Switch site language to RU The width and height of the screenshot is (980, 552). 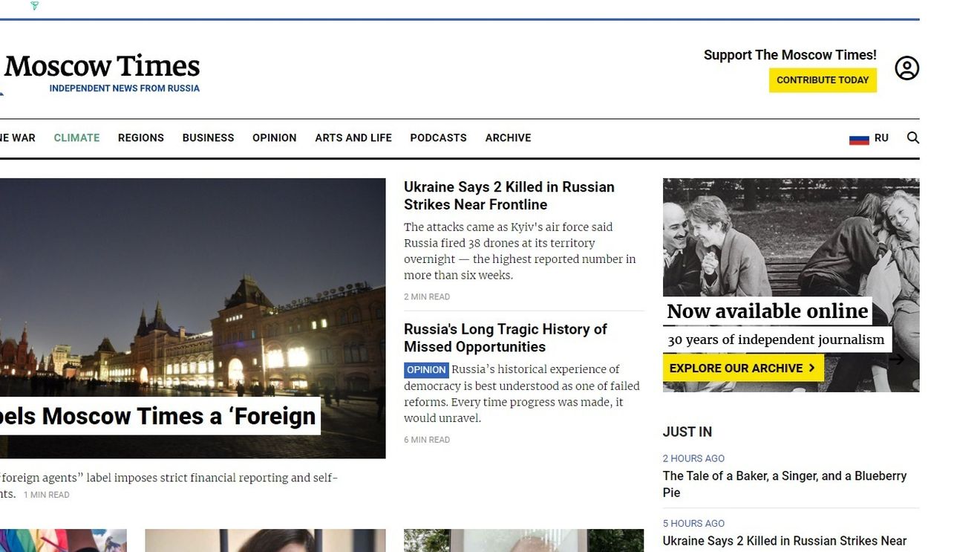(882, 137)
